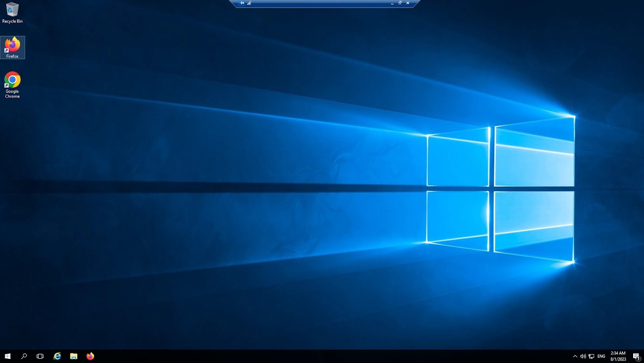Restore down the remote desktop window

(400, 3)
